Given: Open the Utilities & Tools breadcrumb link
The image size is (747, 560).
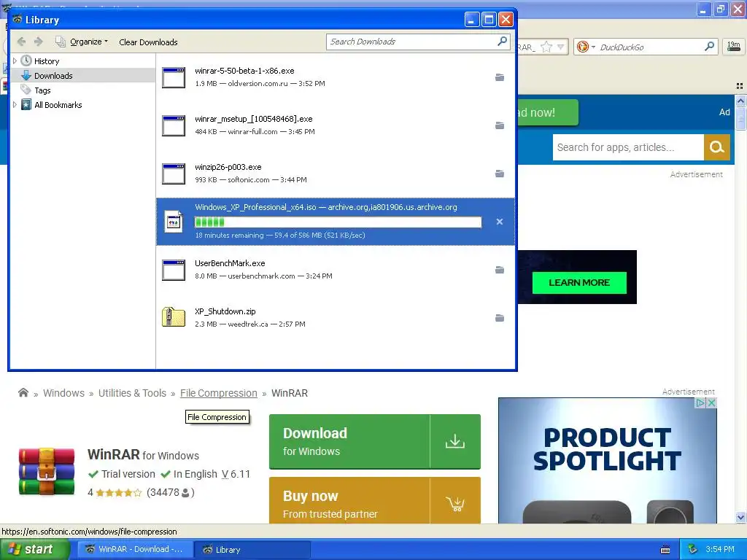Looking at the screenshot, I should tap(132, 393).
